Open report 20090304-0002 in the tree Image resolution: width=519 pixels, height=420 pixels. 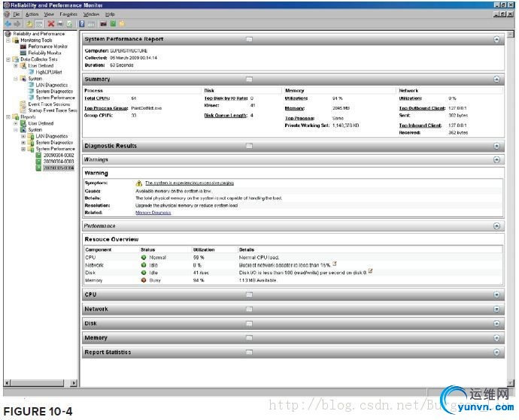(x=57, y=155)
